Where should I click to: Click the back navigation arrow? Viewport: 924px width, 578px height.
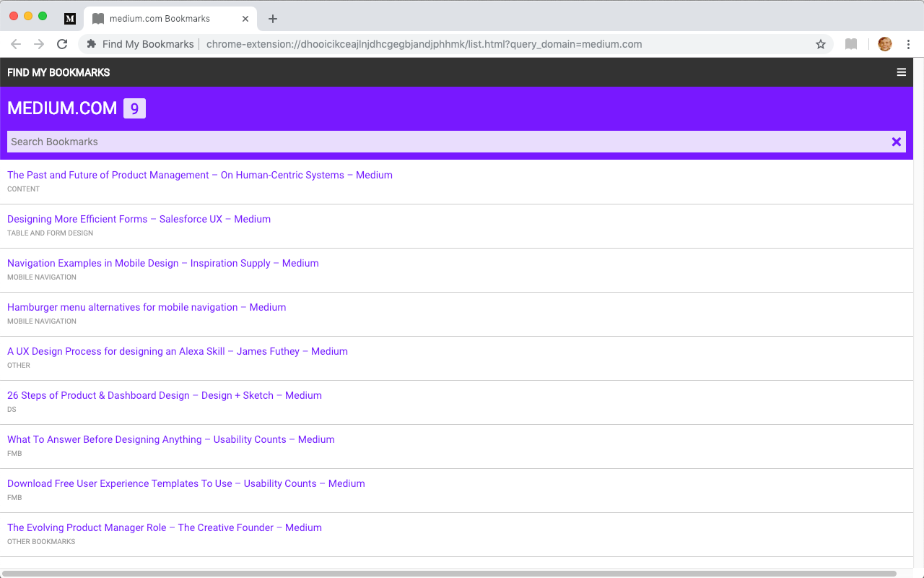click(16, 44)
